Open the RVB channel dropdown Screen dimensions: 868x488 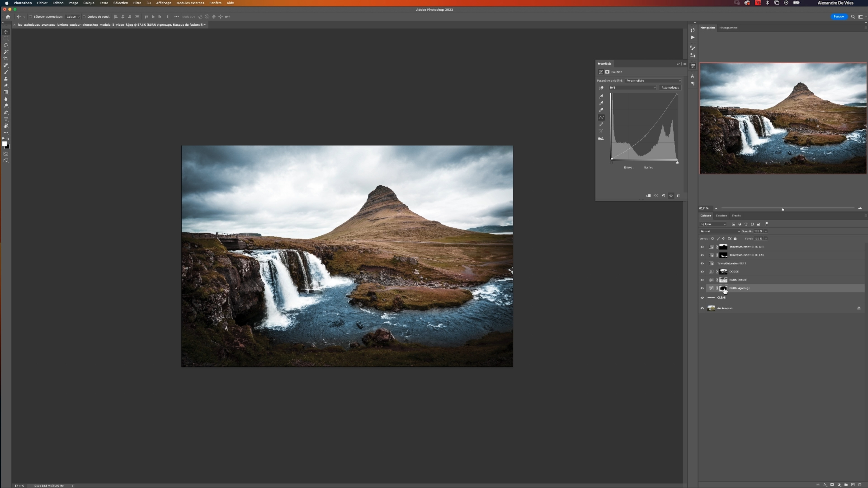pos(632,88)
